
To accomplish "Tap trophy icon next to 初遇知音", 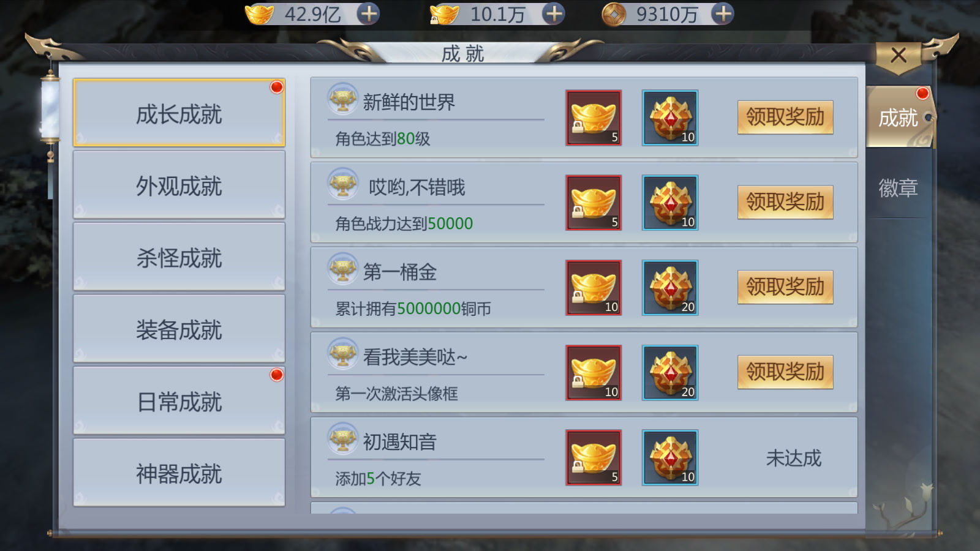I will coord(343,439).
